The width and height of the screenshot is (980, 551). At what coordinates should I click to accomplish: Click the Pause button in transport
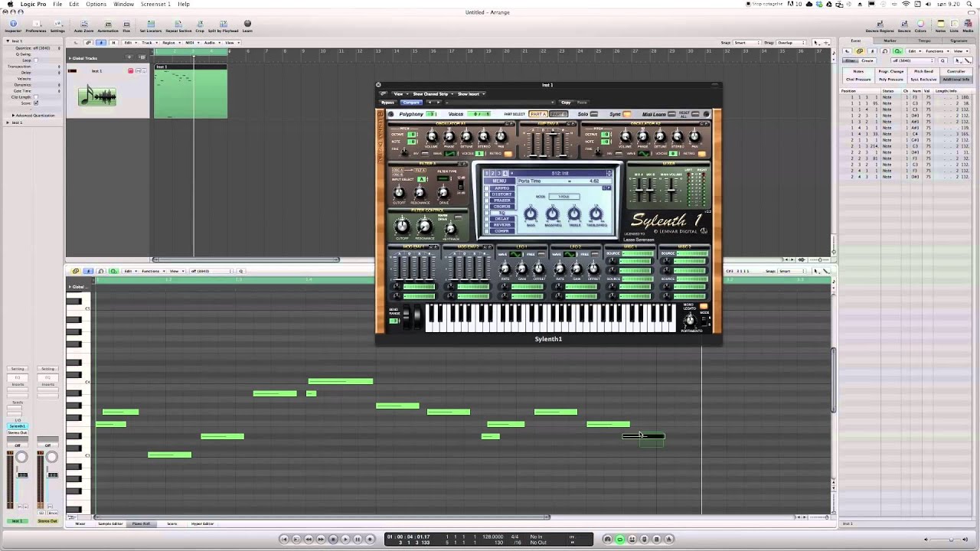(358, 539)
